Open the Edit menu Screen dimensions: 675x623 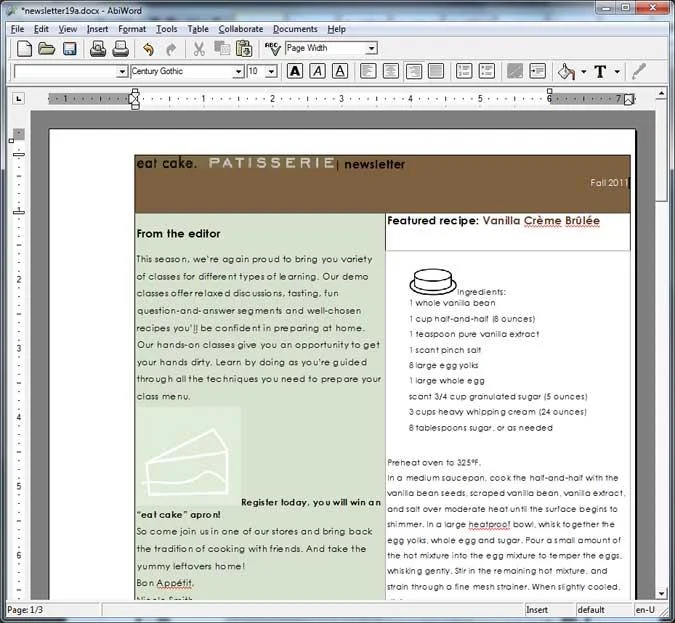[x=41, y=29]
